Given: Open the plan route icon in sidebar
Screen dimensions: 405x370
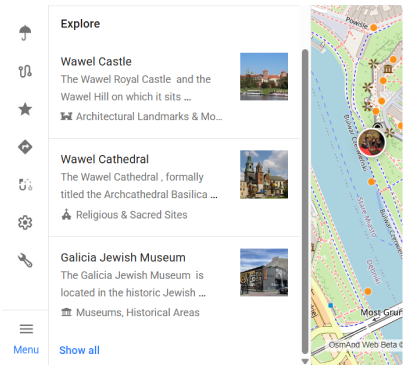Looking at the screenshot, I should point(25,185).
